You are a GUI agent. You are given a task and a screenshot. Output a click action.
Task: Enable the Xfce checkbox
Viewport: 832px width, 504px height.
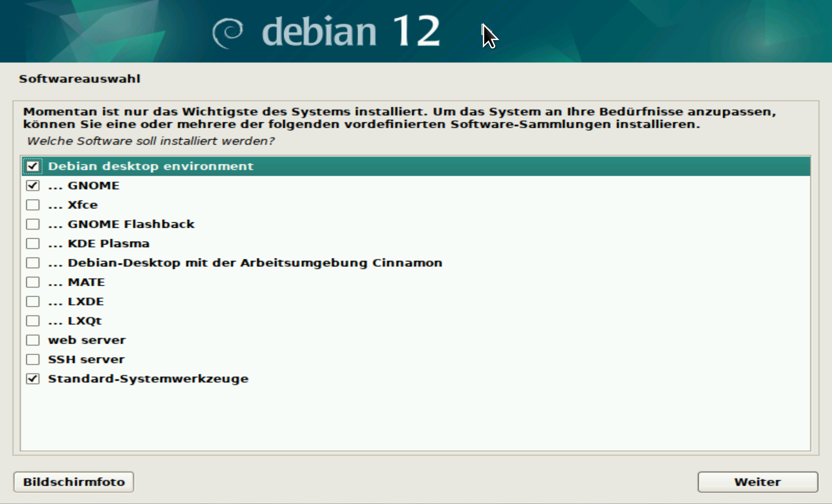(33, 205)
